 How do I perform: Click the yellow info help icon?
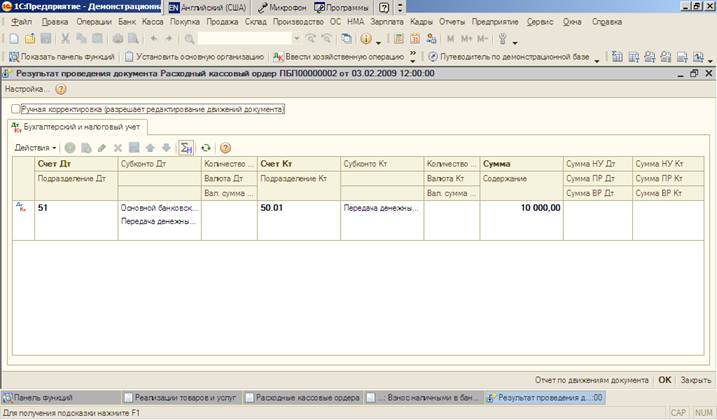pos(366,39)
